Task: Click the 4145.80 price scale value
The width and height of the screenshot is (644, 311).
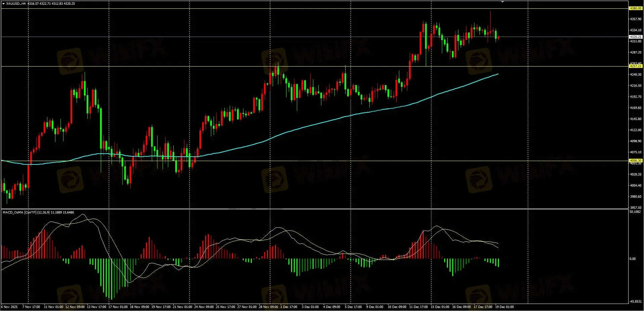Action: [636, 119]
